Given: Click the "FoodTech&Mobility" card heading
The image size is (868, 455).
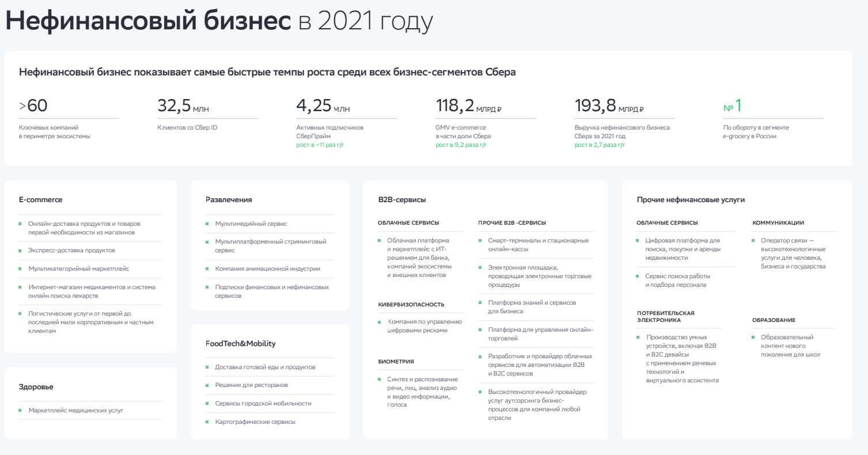Looking at the screenshot, I should pyautogui.click(x=241, y=344).
